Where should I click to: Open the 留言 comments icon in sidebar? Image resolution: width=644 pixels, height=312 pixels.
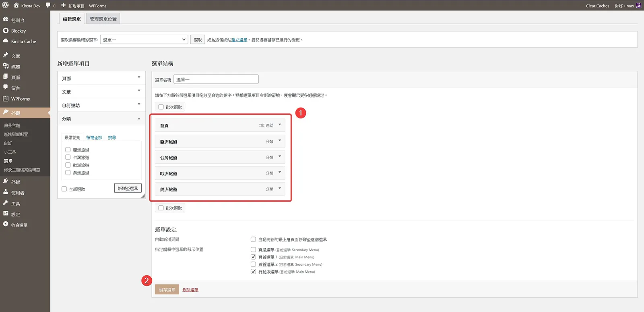click(6, 87)
